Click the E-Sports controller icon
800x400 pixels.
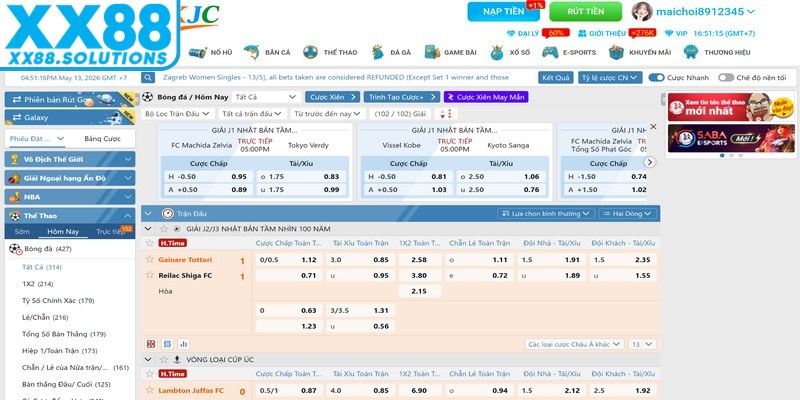click(x=550, y=52)
